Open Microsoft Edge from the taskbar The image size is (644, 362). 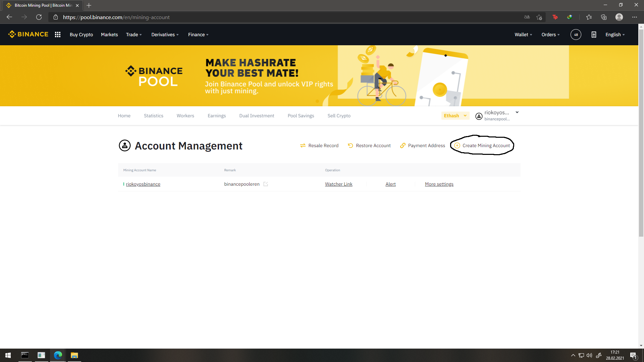[x=58, y=355]
